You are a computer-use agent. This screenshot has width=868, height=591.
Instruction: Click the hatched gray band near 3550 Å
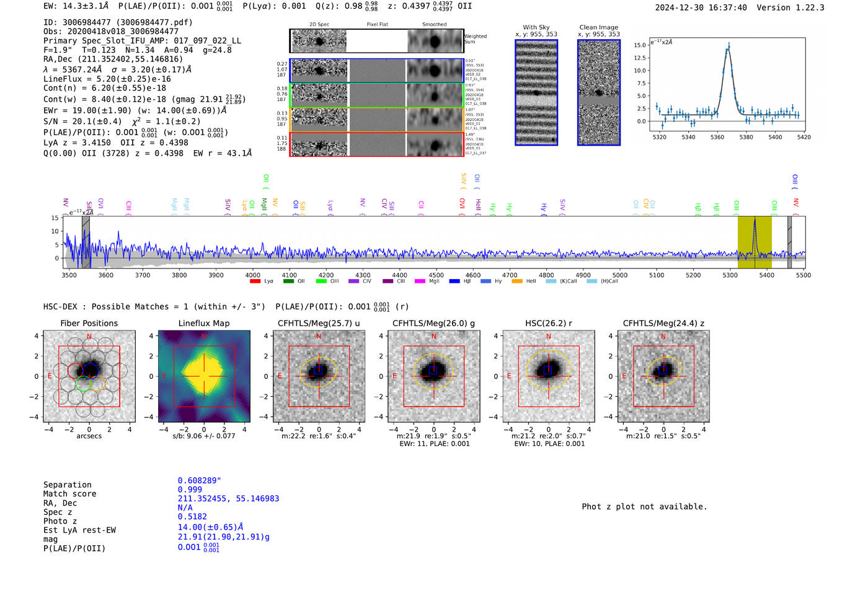(x=86, y=242)
